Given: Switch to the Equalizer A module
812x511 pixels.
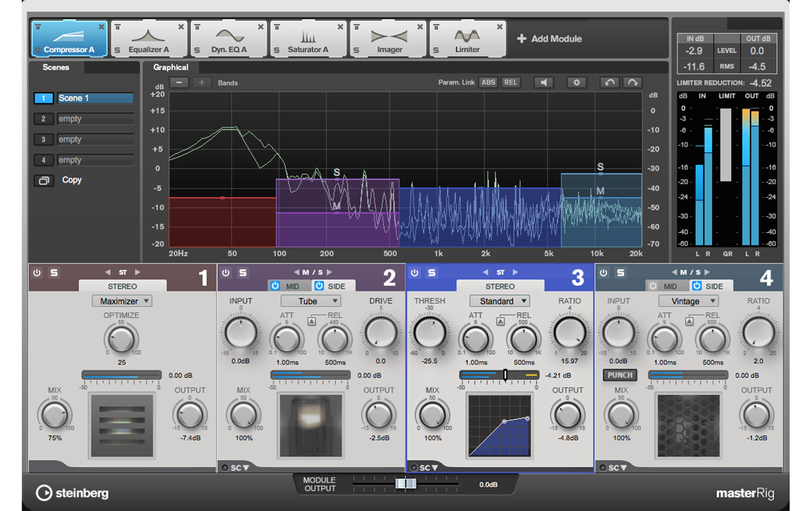Looking at the screenshot, I should [149, 39].
